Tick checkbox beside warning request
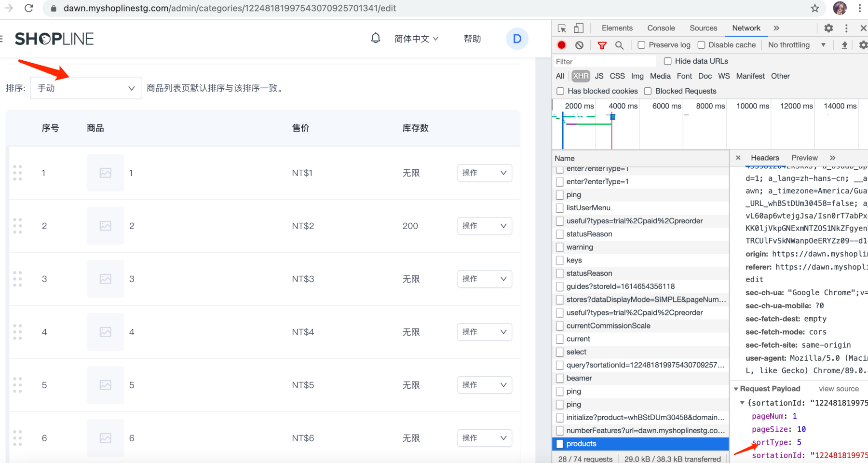Viewport: 868px width, 463px height. click(x=560, y=247)
